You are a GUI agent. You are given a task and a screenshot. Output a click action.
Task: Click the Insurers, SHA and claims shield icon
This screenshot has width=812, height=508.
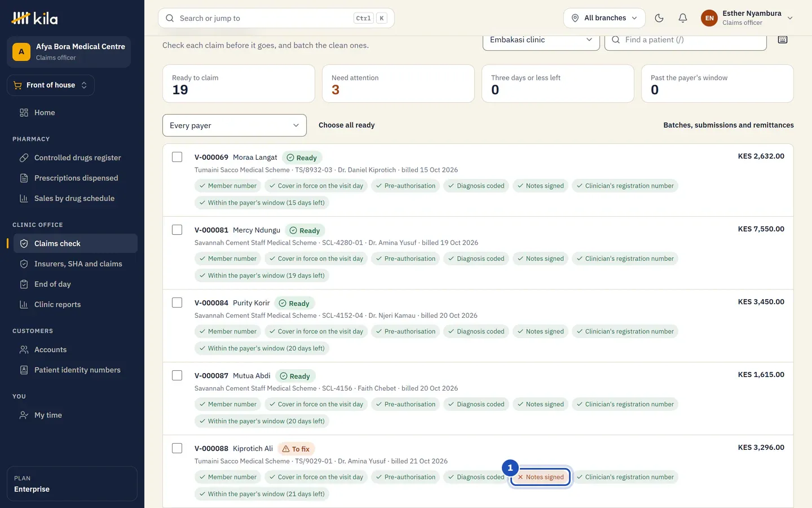(x=24, y=264)
